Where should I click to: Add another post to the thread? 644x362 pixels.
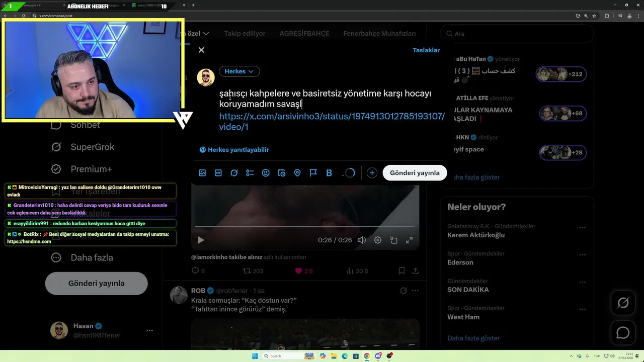(x=372, y=173)
